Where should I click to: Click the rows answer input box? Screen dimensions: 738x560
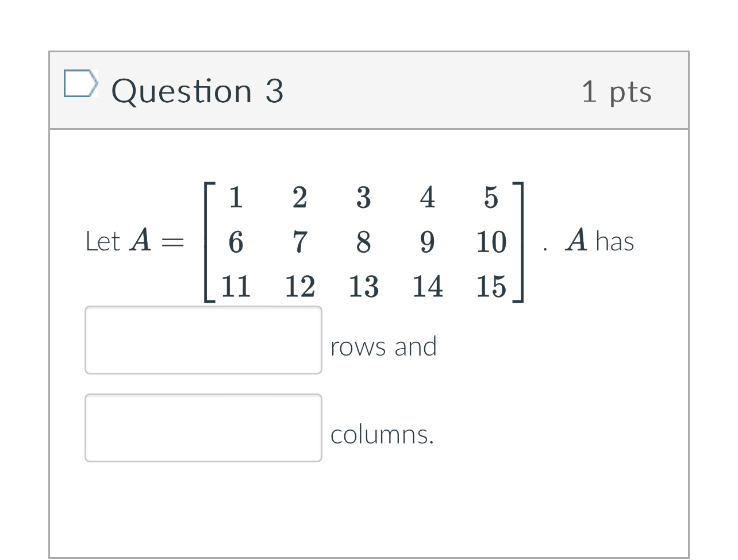click(x=203, y=340)
